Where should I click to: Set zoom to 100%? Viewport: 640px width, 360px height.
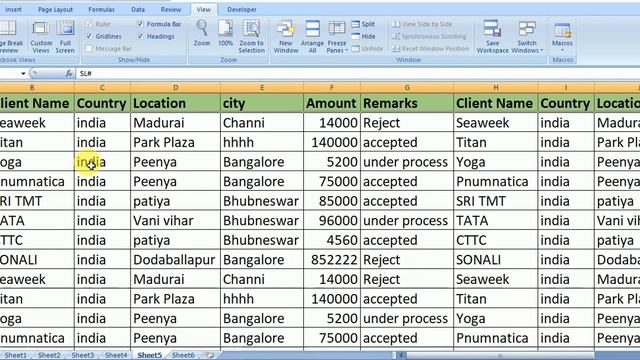(225, 33)
